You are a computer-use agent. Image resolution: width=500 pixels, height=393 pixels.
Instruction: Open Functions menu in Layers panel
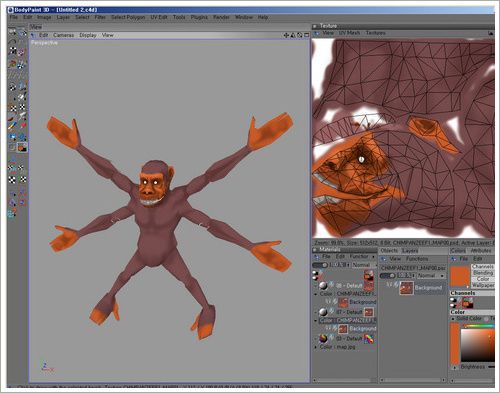pyautogui.click(x=417, y=259)
